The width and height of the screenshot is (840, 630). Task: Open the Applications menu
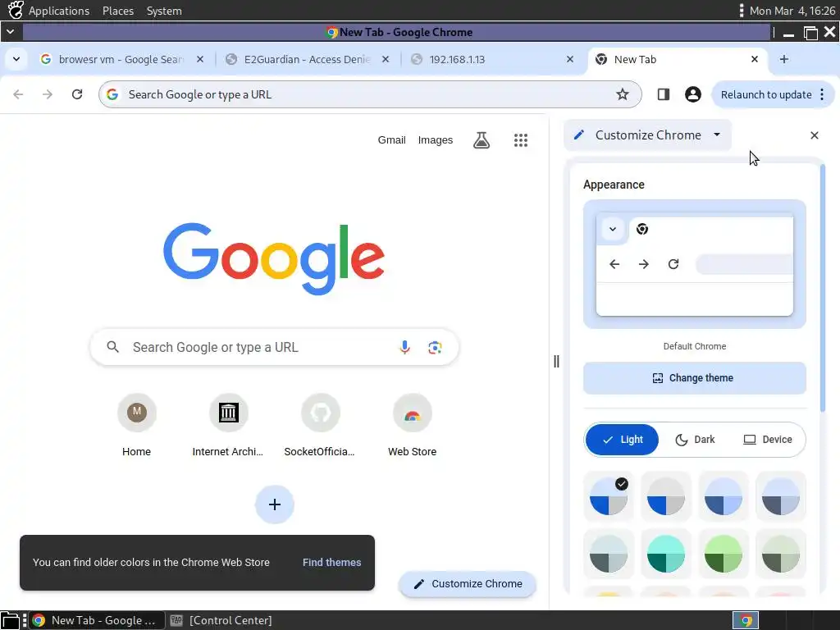(x=59, y=11)
